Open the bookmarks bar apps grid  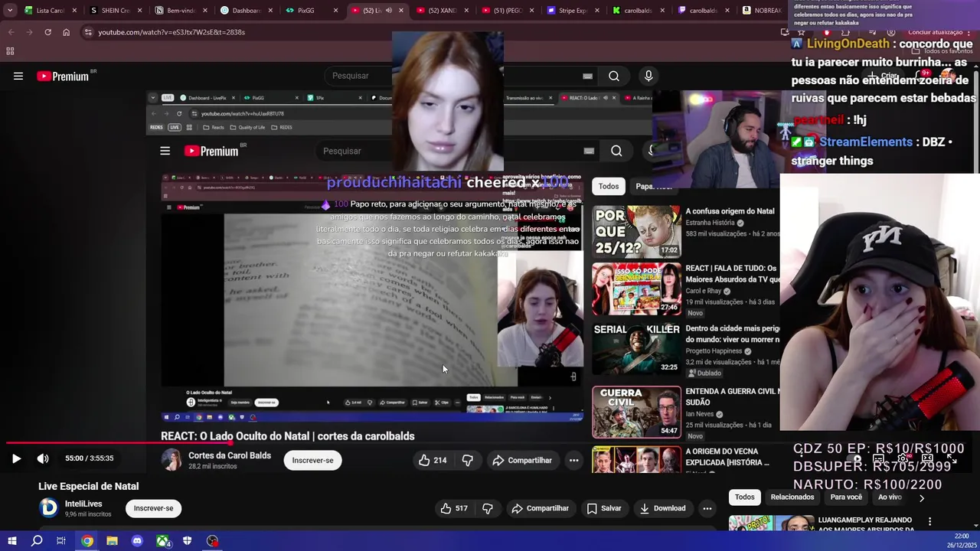[10, 51]
